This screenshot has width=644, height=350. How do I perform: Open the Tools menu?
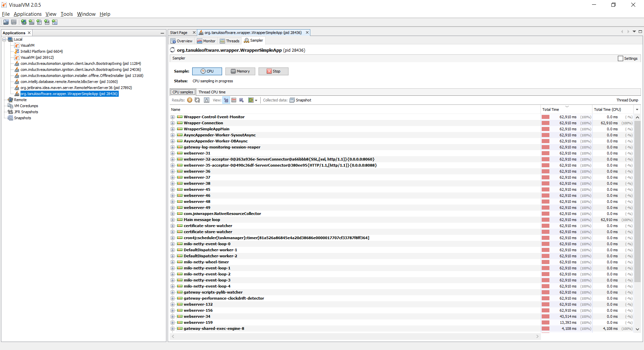[66, 14]
